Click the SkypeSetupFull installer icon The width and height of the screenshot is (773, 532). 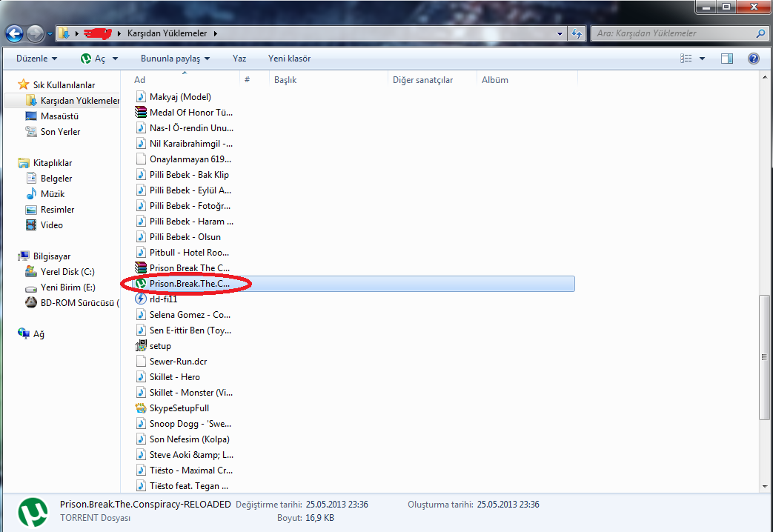(141, 408)
